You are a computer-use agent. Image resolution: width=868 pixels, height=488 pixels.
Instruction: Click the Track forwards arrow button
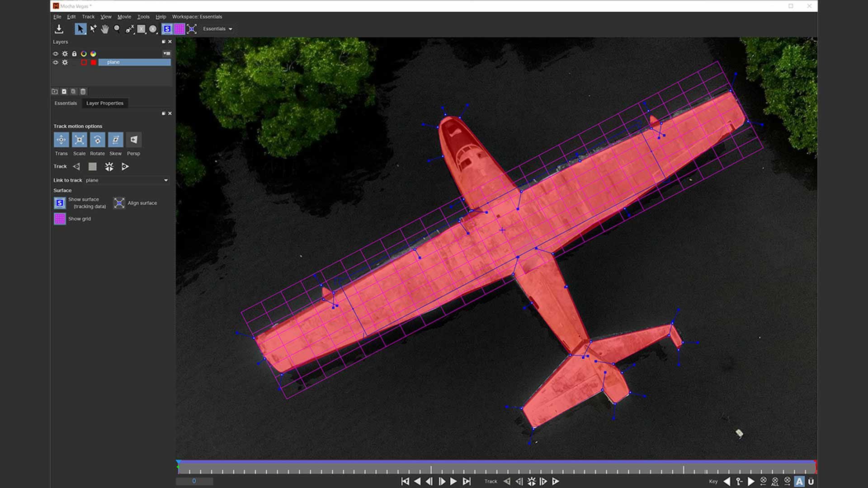pos(125,167)
